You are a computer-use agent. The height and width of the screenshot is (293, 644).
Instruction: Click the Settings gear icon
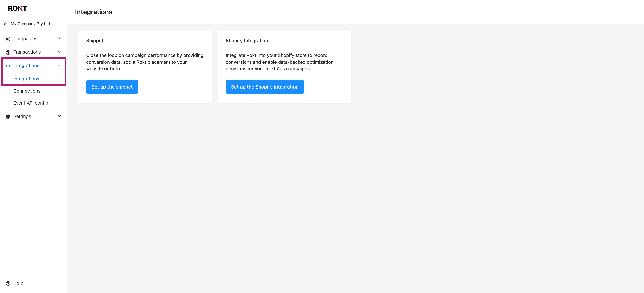(x=8, y=117)
